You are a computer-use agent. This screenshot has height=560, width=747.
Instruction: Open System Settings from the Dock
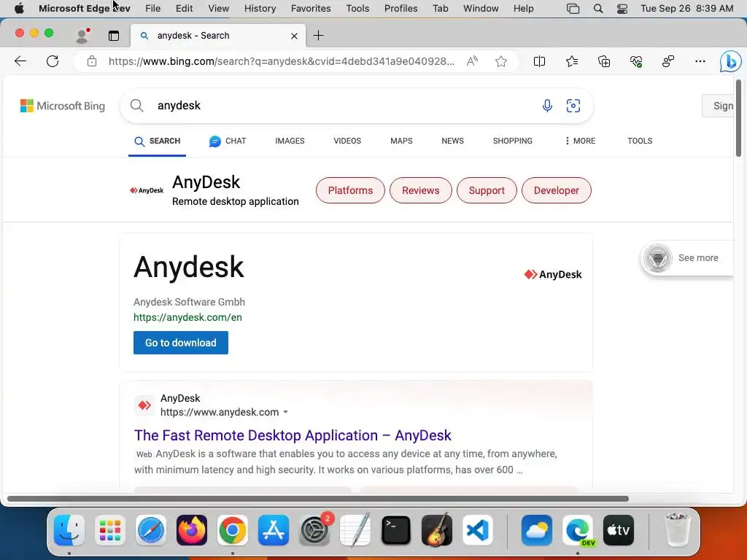[314, 529]
